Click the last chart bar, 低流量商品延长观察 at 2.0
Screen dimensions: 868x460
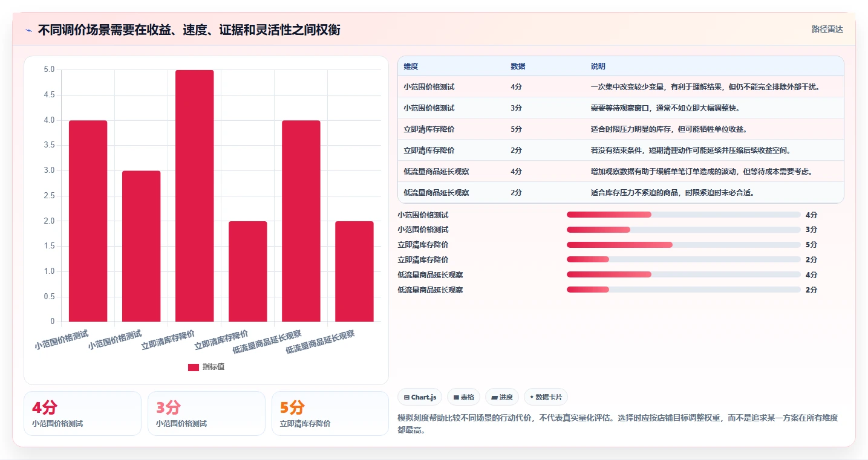tap(354, 271)
